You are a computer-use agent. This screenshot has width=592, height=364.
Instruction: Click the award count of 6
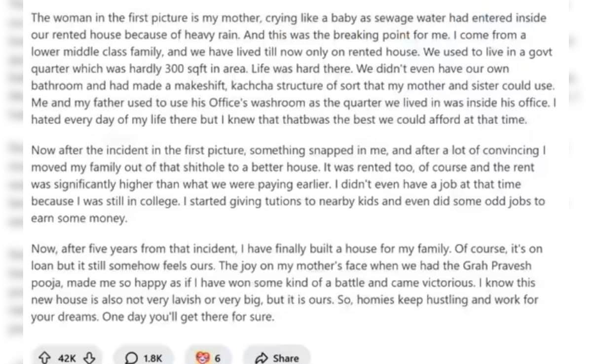point(218,358)
